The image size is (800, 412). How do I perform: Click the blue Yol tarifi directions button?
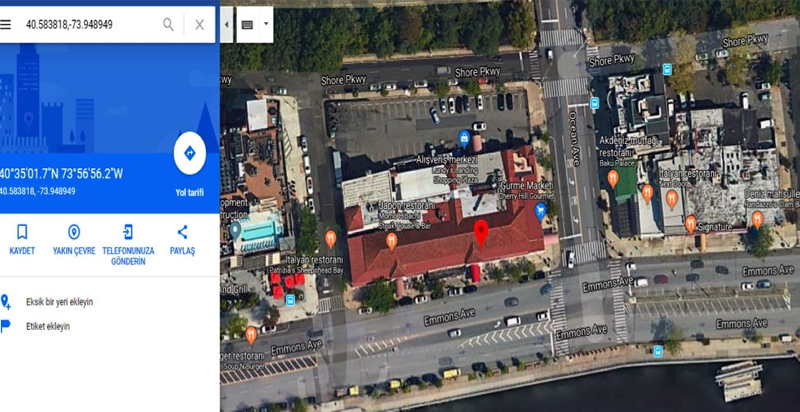tap(190, 153)
